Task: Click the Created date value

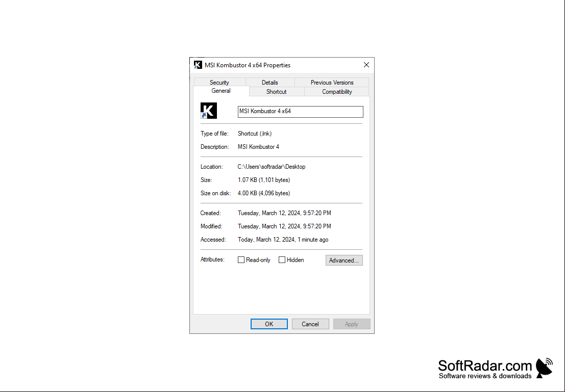Action: [284, 213]
